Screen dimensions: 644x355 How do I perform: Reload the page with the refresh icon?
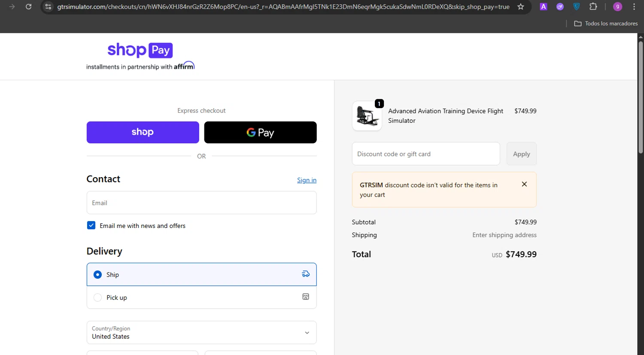tap(28, 7)
